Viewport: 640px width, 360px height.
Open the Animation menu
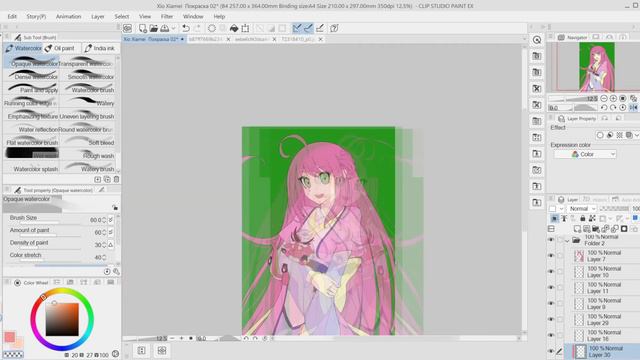[x=69, y=16]
